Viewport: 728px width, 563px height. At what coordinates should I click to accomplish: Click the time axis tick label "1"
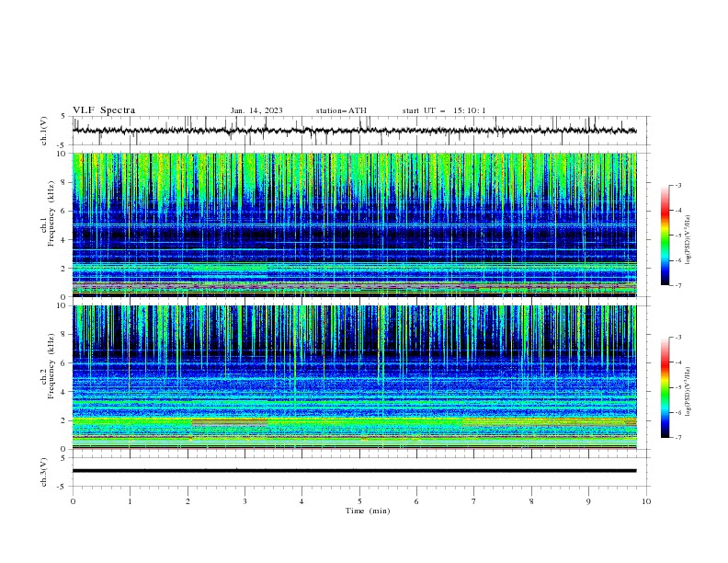tap(130, 501)
